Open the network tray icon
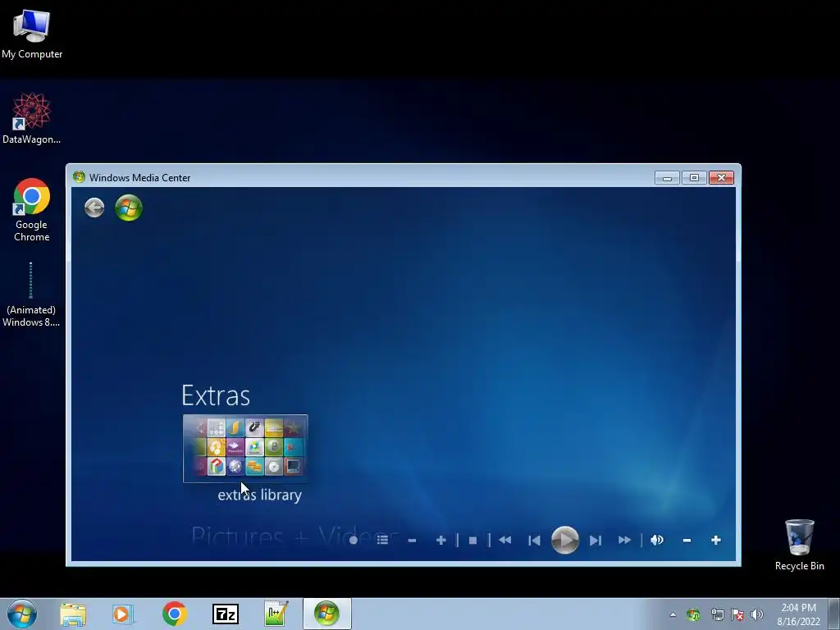This screenshot has height=630, width=840. 717,615
